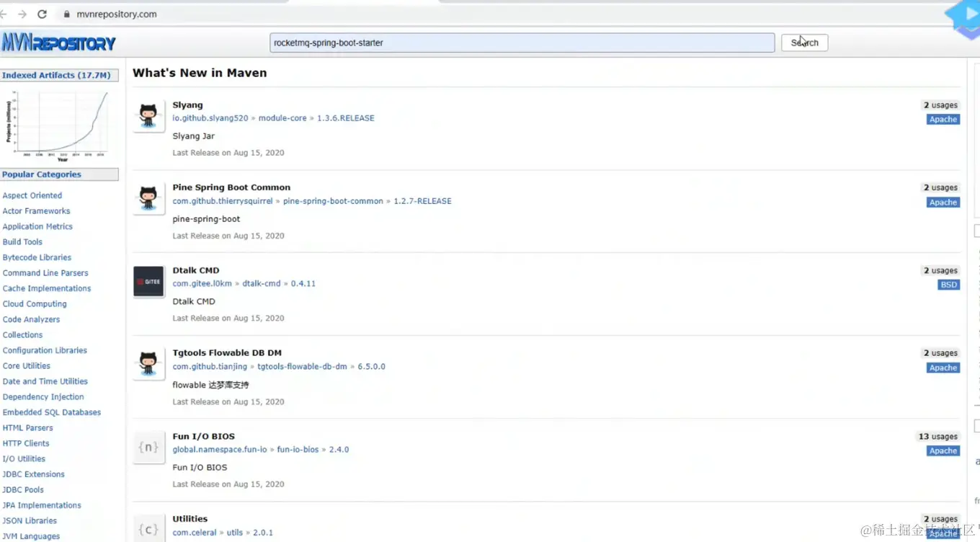The image size is (980, 542).
Task: Click the Fun I/O BIOS {n} icon
Action: click(x=148, y=447)
